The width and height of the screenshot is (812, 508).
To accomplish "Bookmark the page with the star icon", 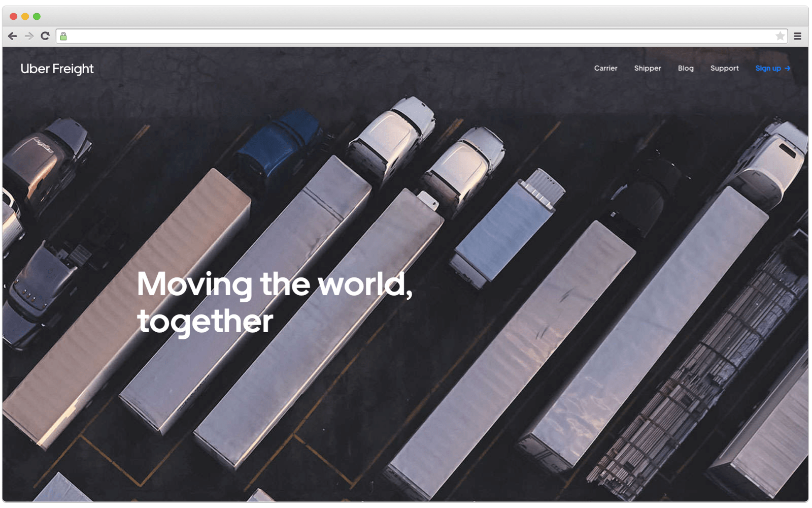I will [780, 36].
